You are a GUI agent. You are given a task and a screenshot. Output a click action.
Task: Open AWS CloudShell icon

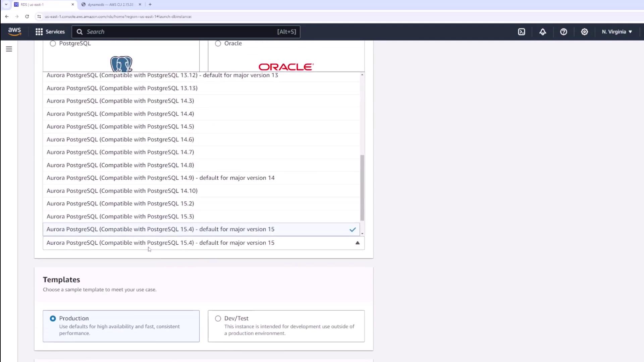click(522, 32)
